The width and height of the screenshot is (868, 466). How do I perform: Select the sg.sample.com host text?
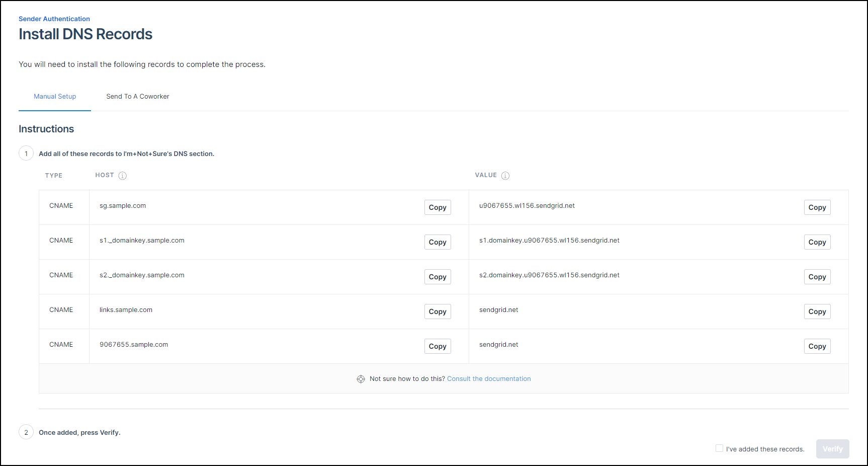click(x=123, y=206)
